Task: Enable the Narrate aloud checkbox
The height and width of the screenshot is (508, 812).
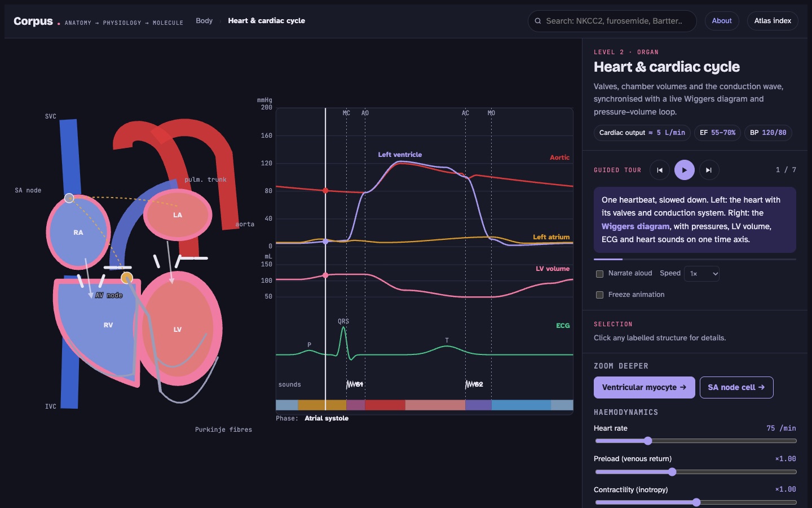Action: pyautogui.click(x=600, y=274)
